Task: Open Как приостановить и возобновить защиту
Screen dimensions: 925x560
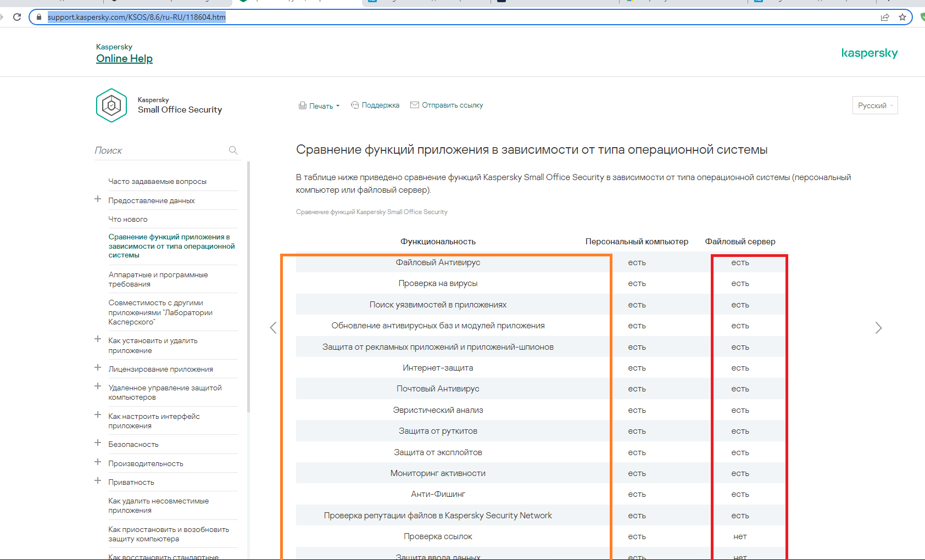Action: pyautogui.click(x=169, y=534)
